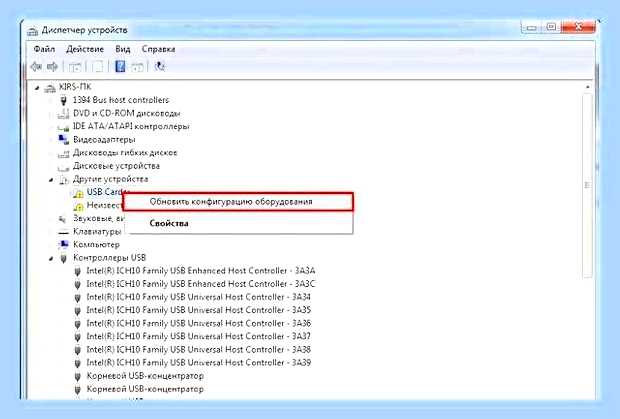Image resolution: width=620 pixels, height=419 pixels.
Task: Maximize the Диспетчер устройств window
Action: 551,28
